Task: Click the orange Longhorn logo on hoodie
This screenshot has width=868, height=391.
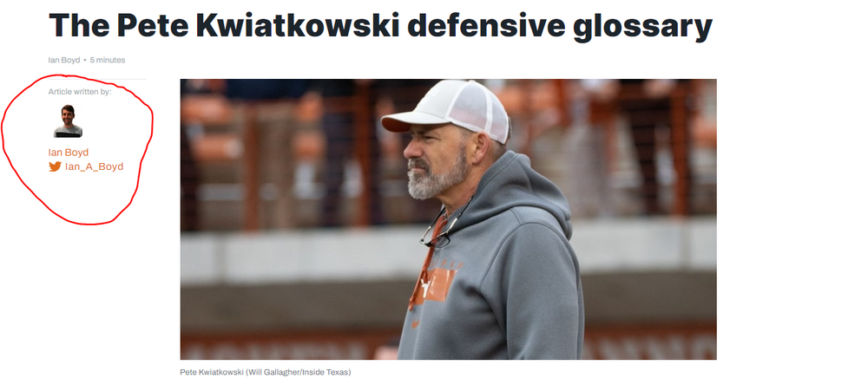Action: coord(435,286)
